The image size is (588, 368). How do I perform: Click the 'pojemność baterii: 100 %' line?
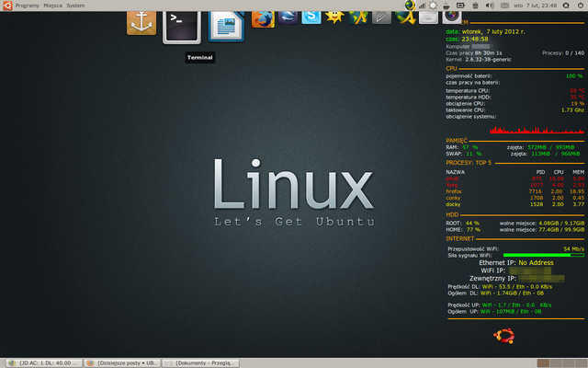pyautogui.click(x=514, y=75)
